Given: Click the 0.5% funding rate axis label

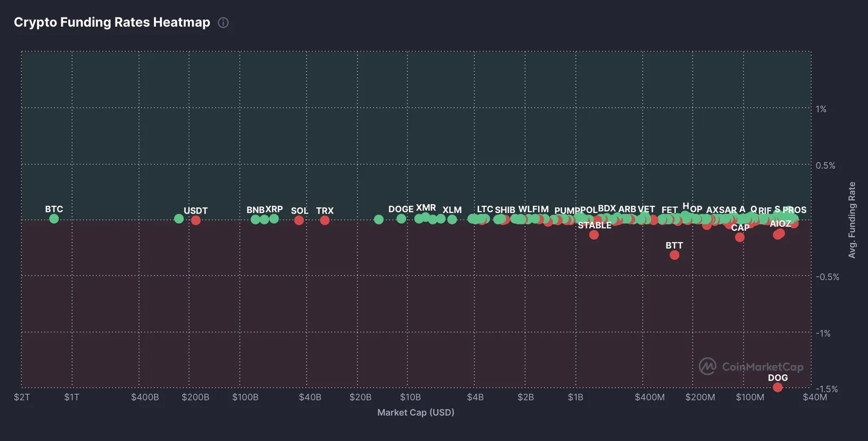Looking at the screenshot, I should pyautogui.click(x=826, y=166).
